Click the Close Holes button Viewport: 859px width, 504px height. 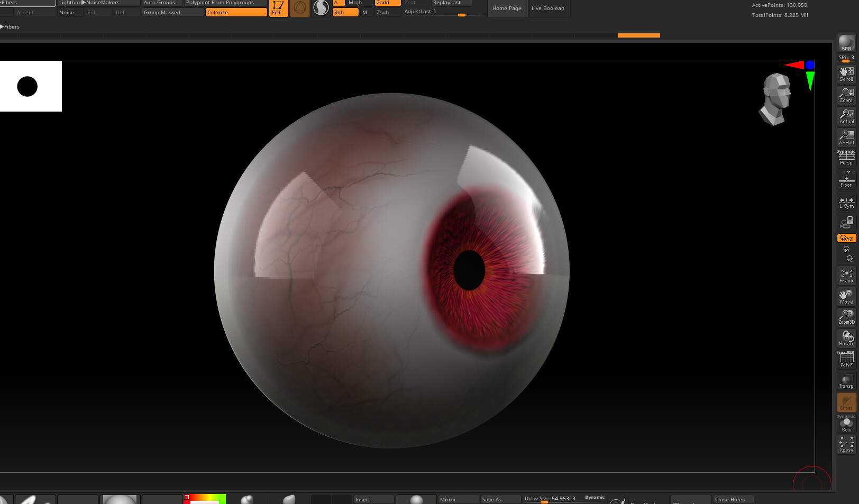pyautogui.click(x=732, y=499)
